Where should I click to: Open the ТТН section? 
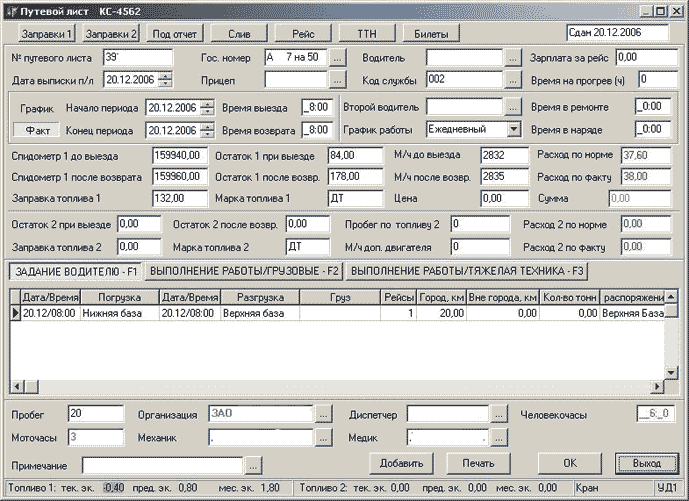tap(367, 33)
